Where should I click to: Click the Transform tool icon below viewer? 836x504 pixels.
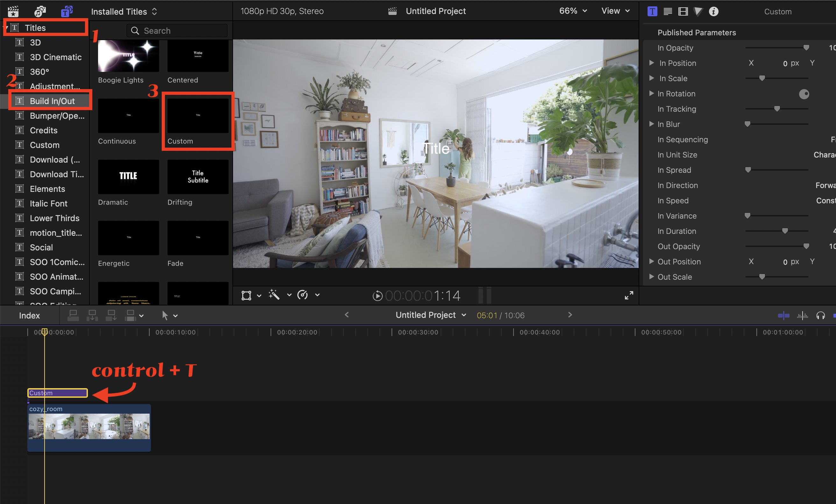coord(246,295)
